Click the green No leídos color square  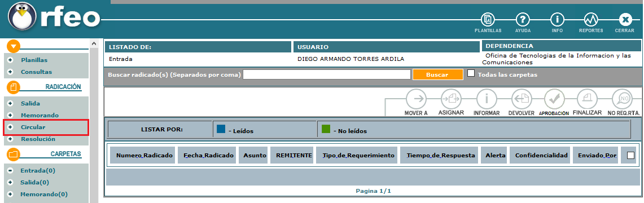(326, 129)
